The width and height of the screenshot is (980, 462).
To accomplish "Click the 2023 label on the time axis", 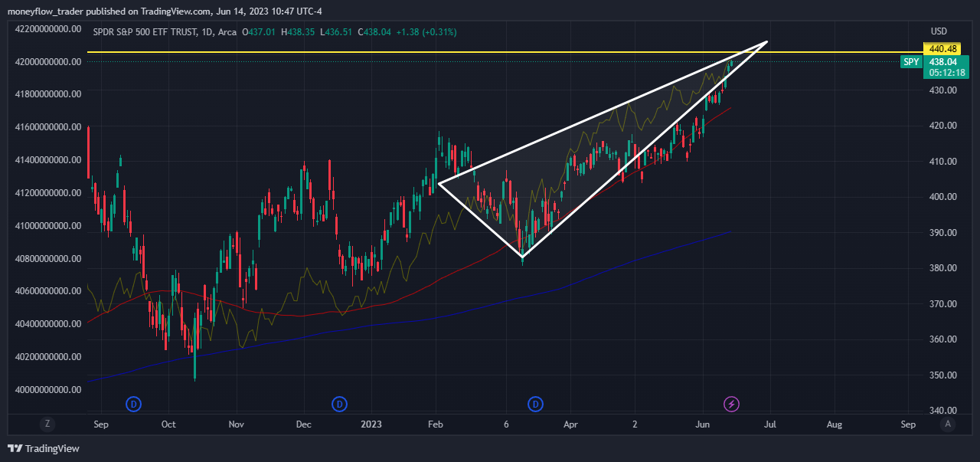I will click(x=371, y=424).
